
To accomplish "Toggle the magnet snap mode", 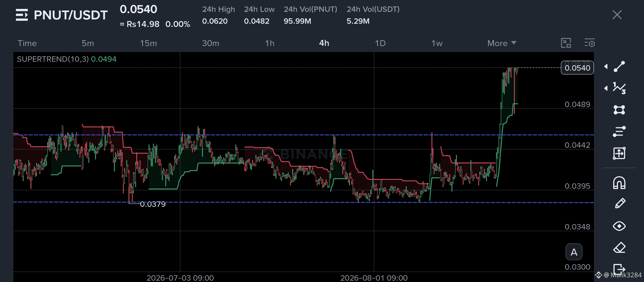I will [x=619, y=183].
